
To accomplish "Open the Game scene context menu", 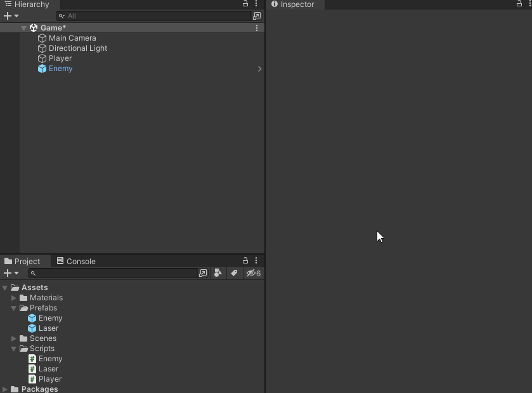I will tap(256, 28).
